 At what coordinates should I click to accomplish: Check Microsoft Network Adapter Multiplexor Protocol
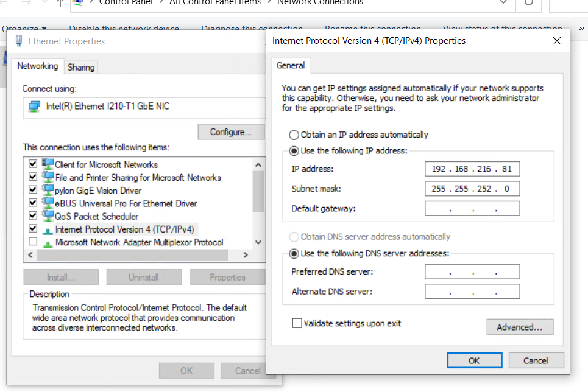(33, 241)
